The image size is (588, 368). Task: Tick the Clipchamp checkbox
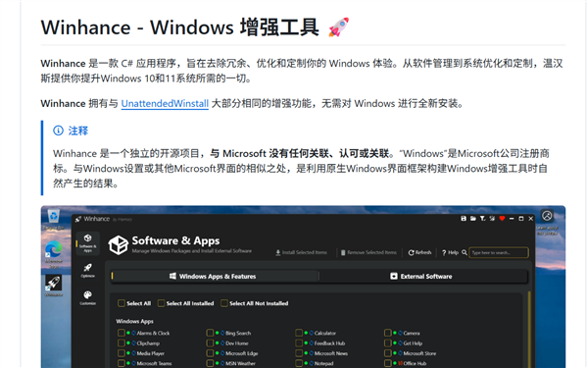(x=122, y=342)
